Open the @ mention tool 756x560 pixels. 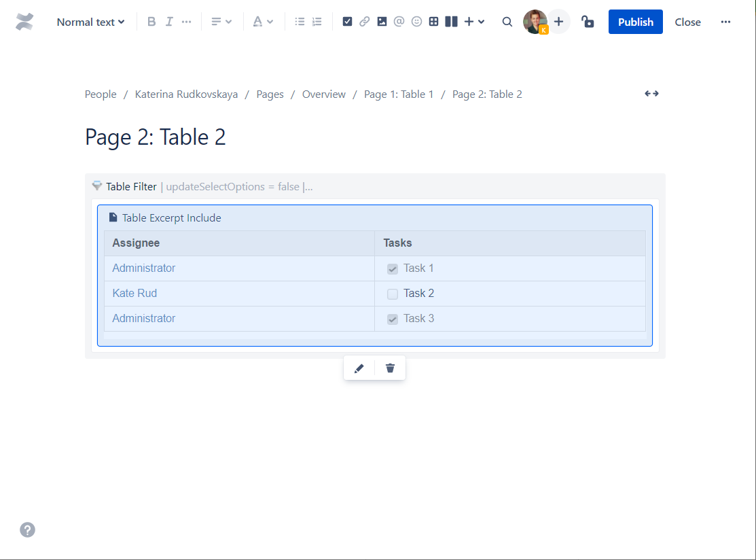[x=399, y=21]
